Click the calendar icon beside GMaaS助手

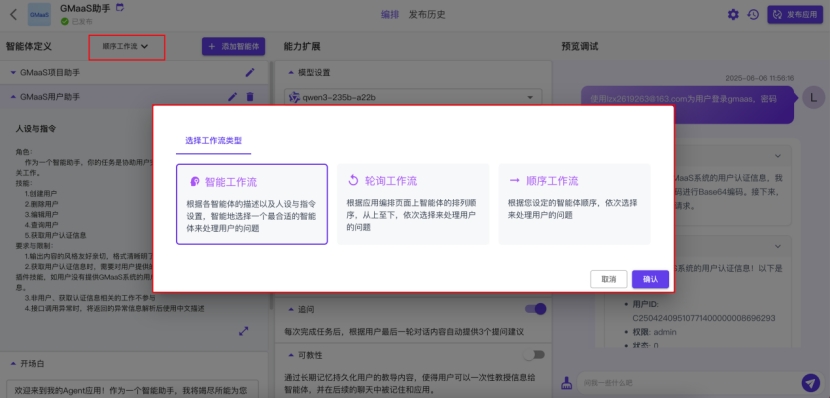point(120,7)
